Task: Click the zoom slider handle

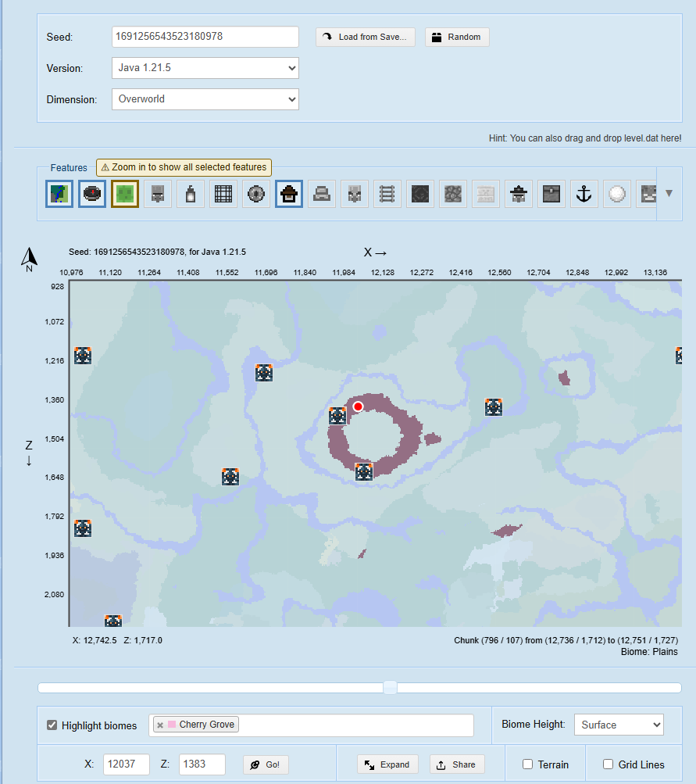Action: coord(391,688)
